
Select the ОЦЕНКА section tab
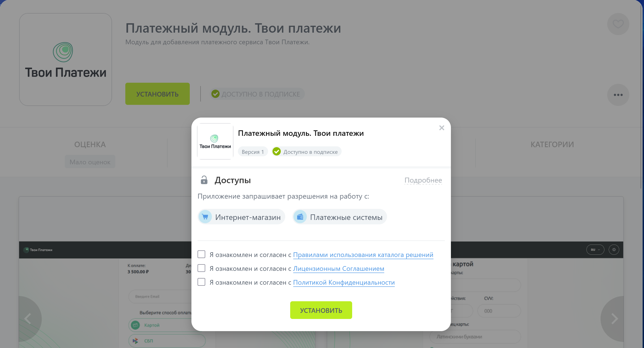(x=90, y=144)
